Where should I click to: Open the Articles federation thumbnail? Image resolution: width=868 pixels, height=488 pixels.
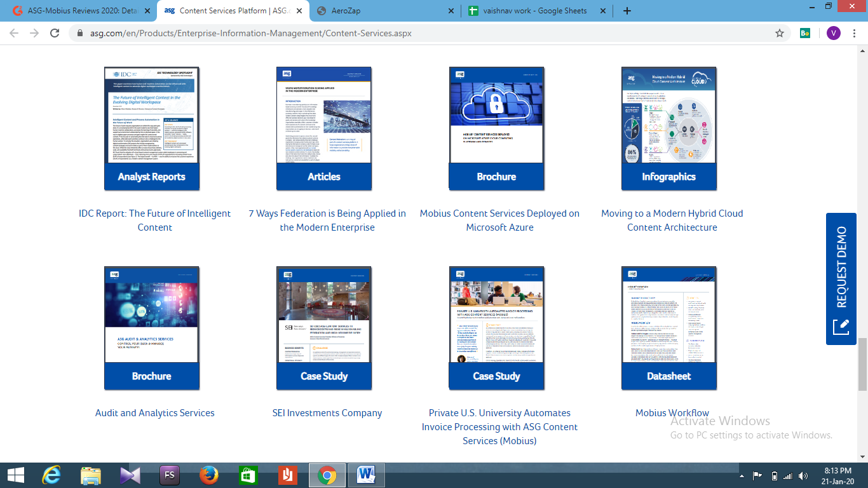tap(324, 128)
